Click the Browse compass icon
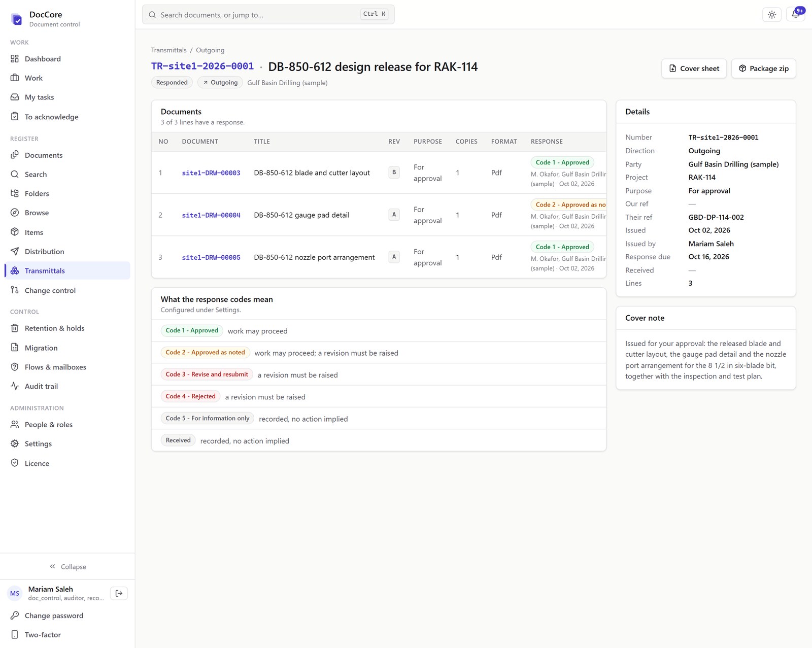812x648 pixels. point(15,213)
